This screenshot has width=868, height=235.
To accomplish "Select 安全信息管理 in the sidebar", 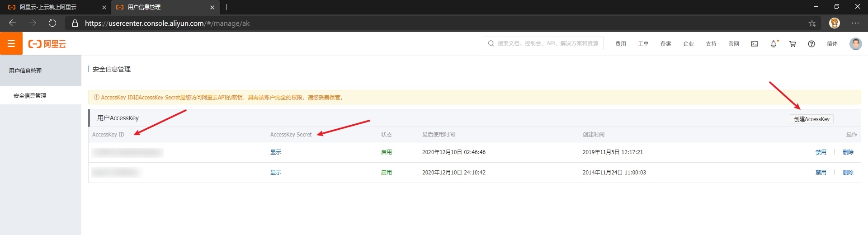I will (41, 95).
